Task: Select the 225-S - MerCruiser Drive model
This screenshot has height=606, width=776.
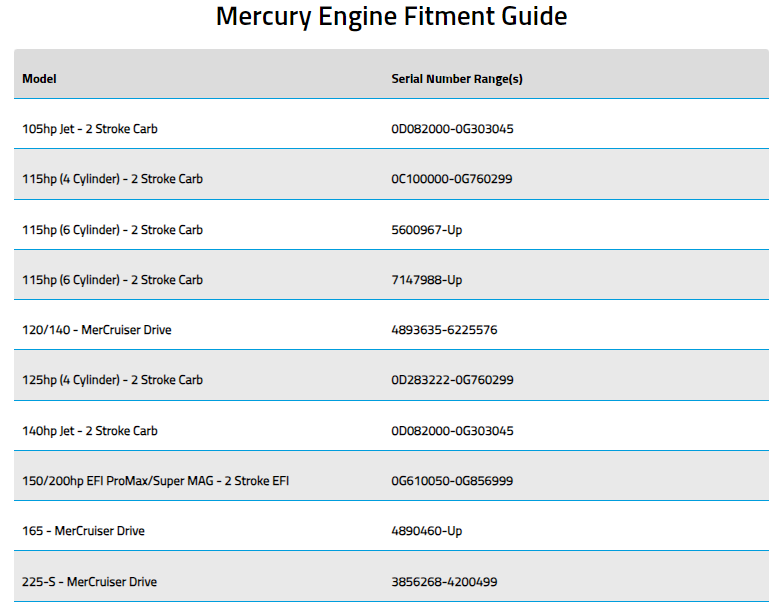Action: point(89,582)
